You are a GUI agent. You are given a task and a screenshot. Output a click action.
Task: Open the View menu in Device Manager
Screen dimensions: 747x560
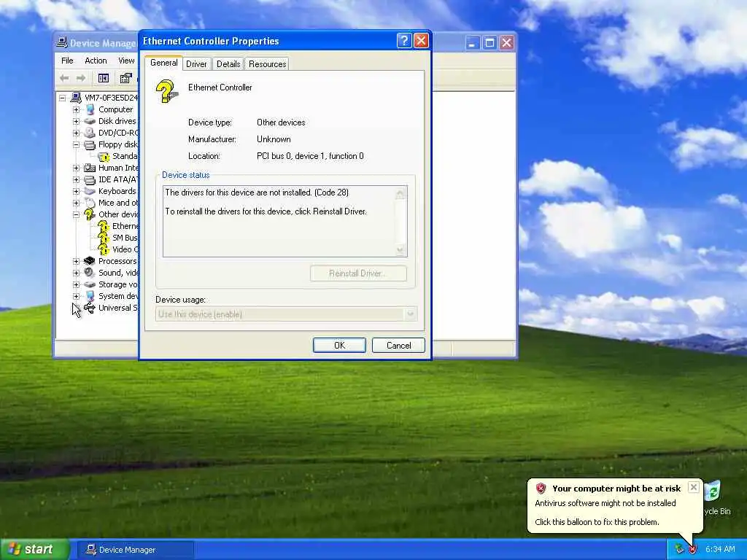pos(126,61)
